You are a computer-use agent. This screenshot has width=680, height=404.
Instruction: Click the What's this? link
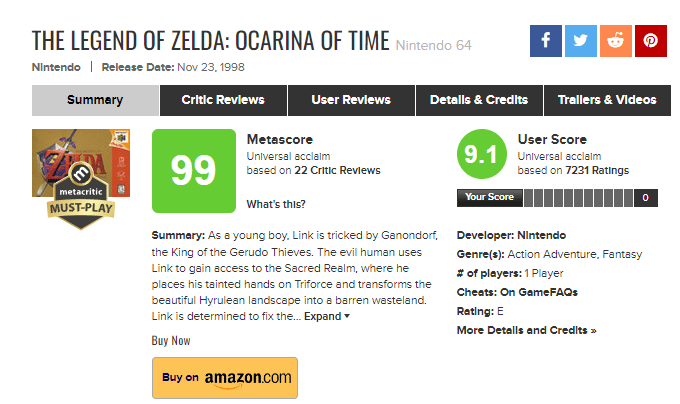(276, 205)
